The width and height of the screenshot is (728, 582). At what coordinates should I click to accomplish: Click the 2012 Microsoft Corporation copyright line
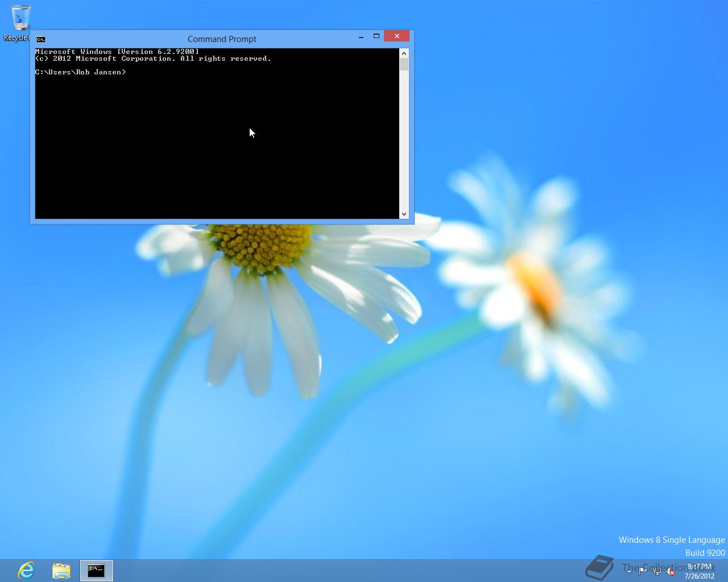tap(153, 59)
